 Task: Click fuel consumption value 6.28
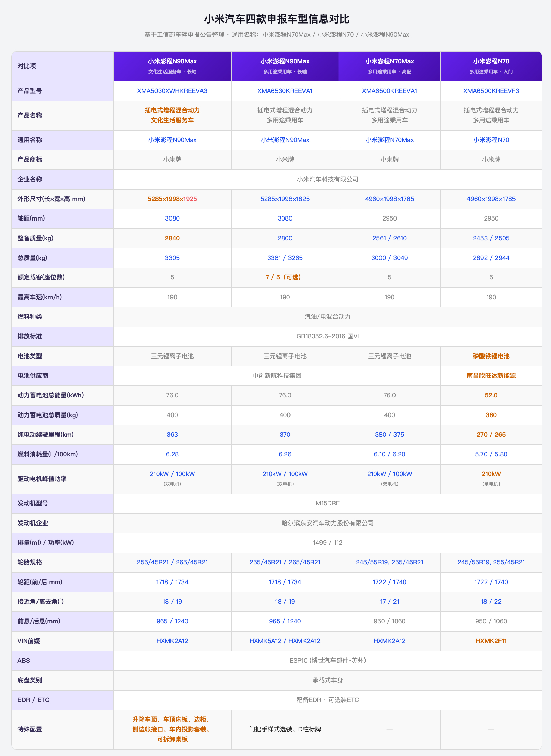click(x=172, y=454)
